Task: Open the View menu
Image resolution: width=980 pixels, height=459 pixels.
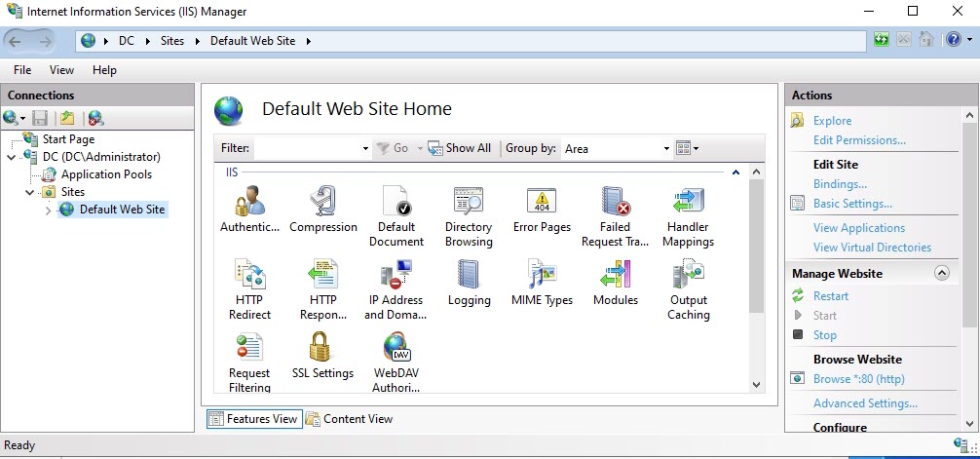Action: 61,70
